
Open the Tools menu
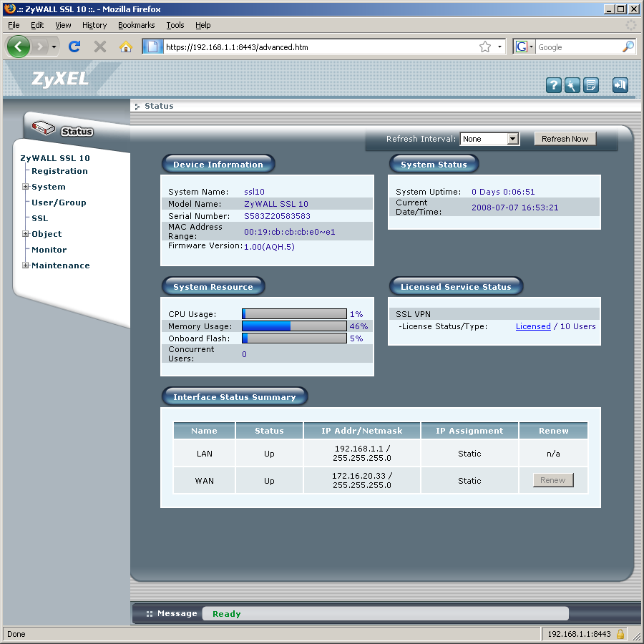[175, 25]
